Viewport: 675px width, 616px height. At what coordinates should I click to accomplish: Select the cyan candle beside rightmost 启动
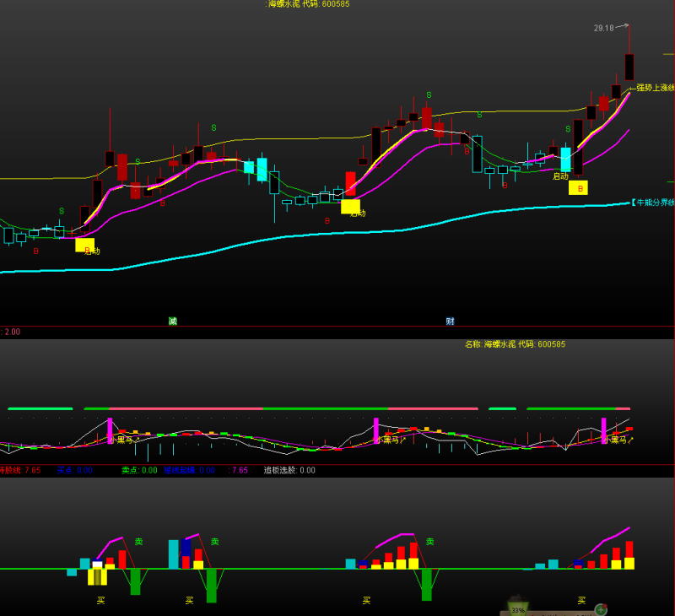coord(565,159)
